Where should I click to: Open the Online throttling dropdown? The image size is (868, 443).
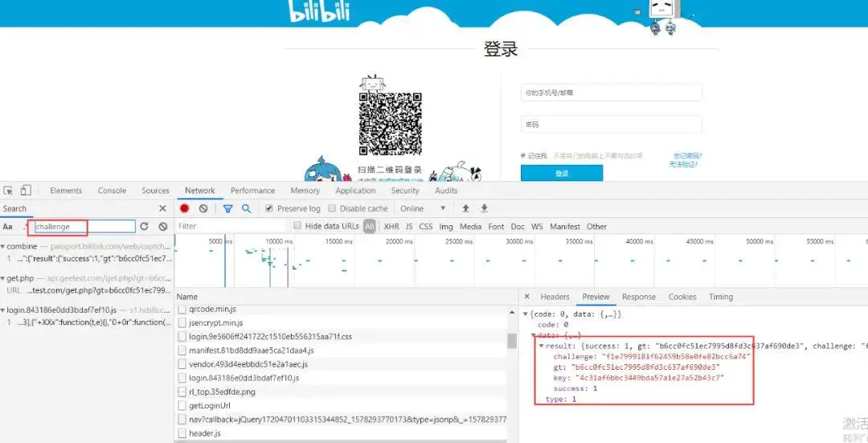[x=423, y=208]
